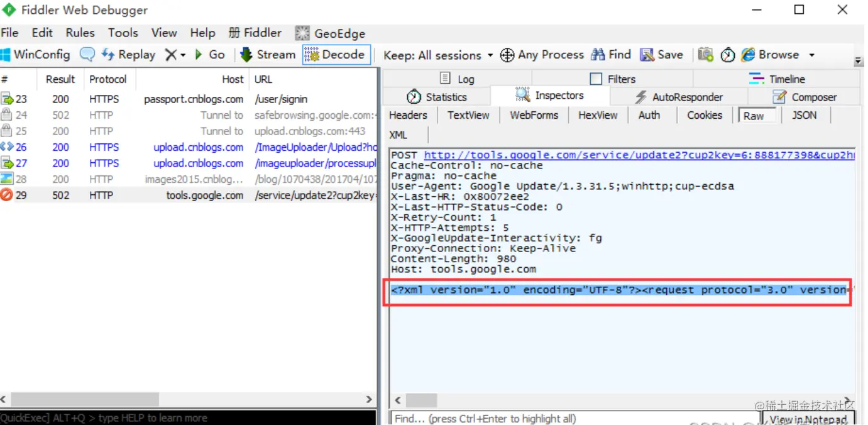Click the camera screenshot icon
Viewport: 868px width, 425px height.
(x=706, y=55)
